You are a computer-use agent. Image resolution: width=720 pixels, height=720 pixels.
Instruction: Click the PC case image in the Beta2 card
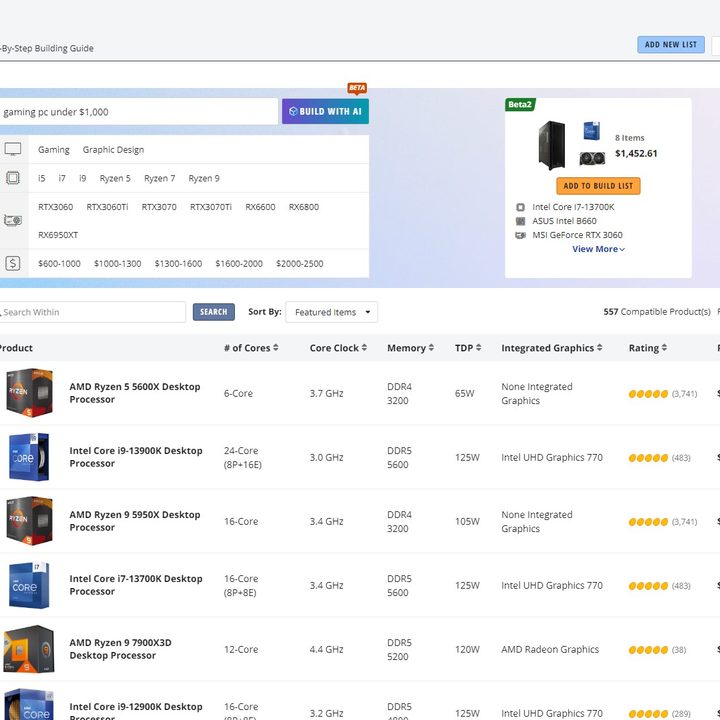[x=551, y=145]
